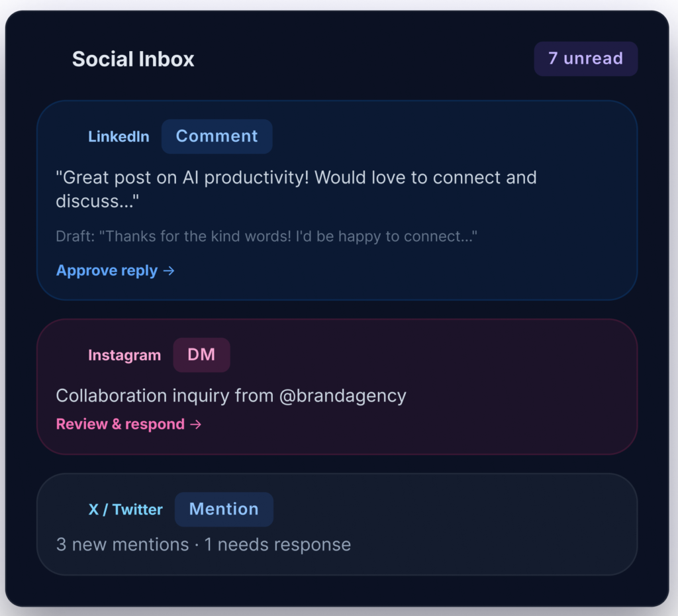678x616 pixels.
Task: Click the arrow after Review & respond
Action: tap(195, 424)
